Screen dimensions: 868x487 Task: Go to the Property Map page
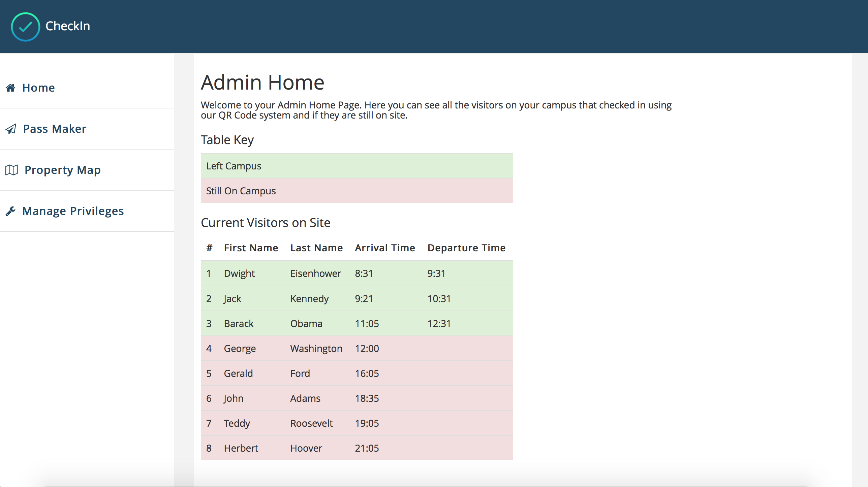[63, 170]
